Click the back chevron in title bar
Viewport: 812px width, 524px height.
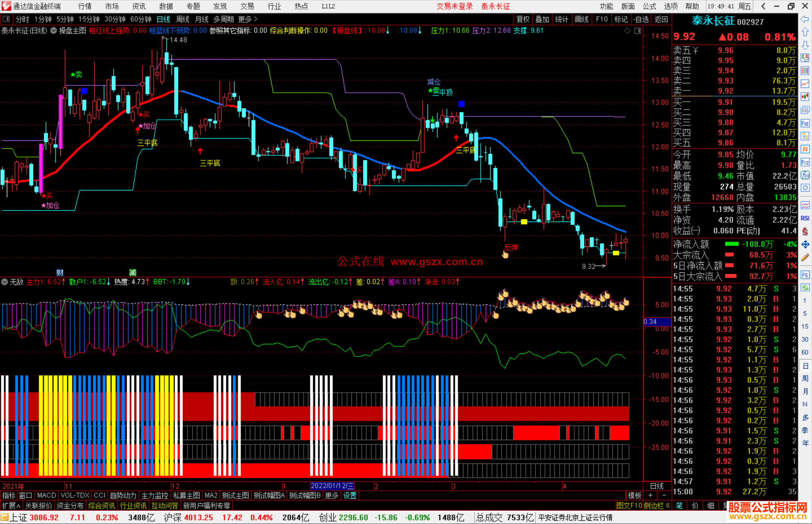763,6
